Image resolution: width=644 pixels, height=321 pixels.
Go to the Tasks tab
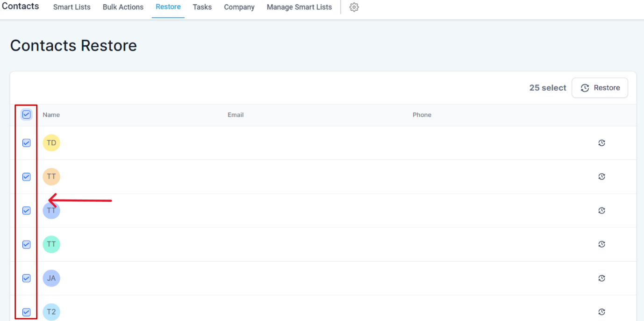202,7
